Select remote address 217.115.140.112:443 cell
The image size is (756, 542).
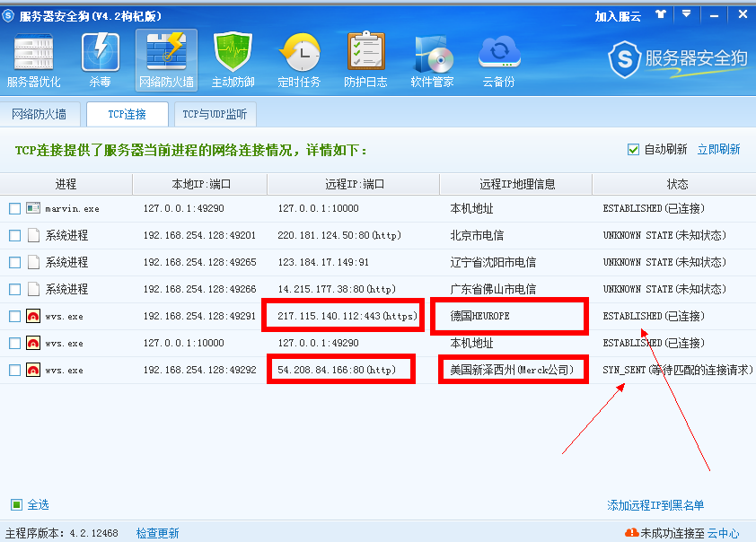point(347,316)
